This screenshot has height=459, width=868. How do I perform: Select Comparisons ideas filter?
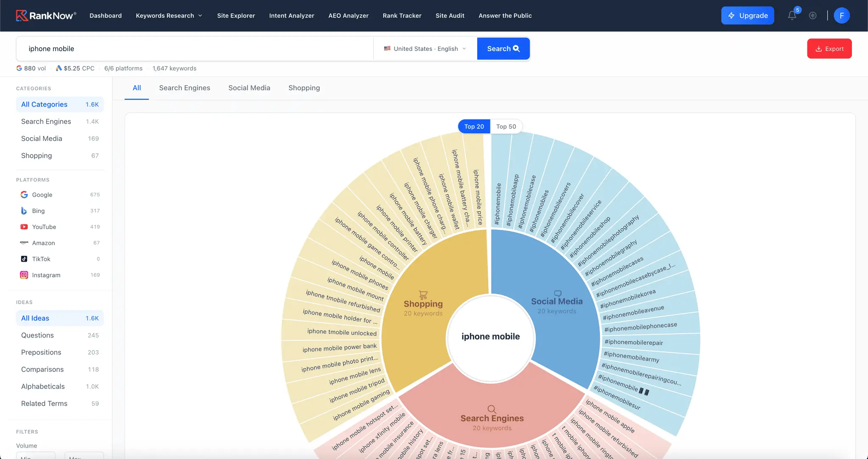click(60, 369)
